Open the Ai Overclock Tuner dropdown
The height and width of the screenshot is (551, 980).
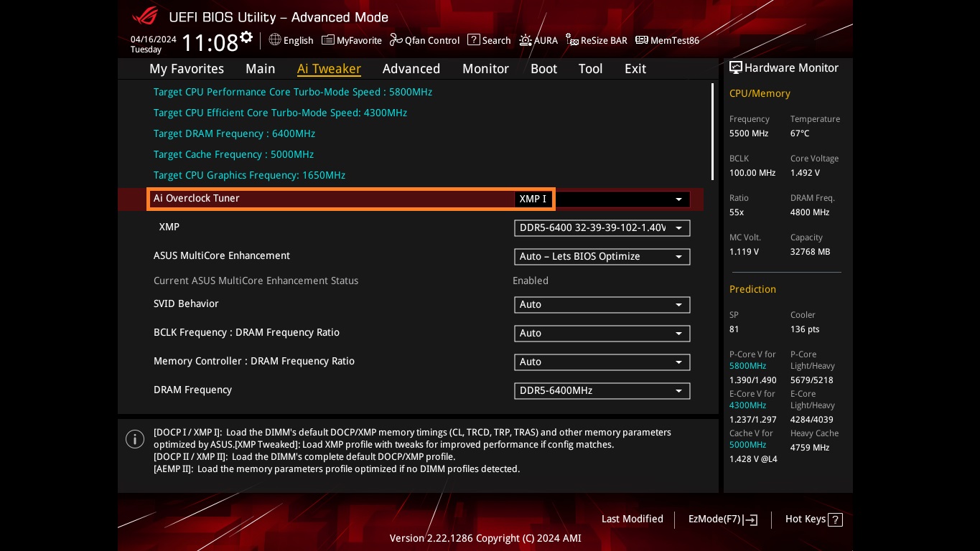coord(602,199)
